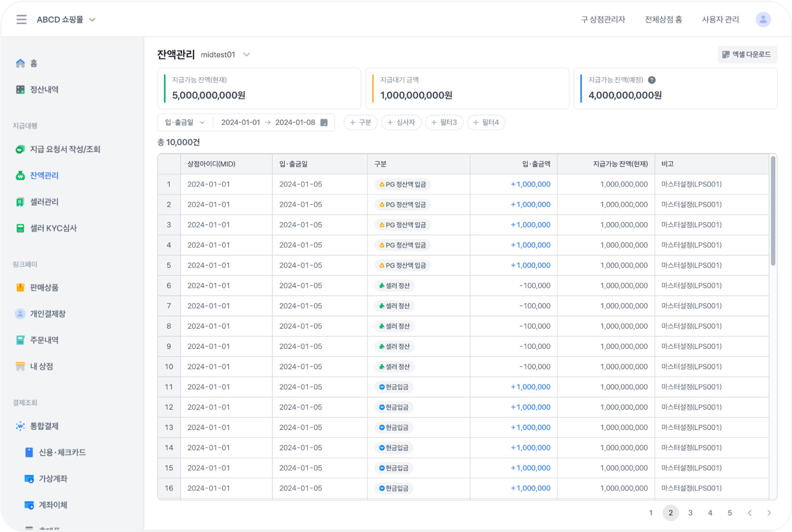This screenshot has width=792, height=532.
Task: Expand the midtest01 MID dropdown
Action: pos(246,54)
